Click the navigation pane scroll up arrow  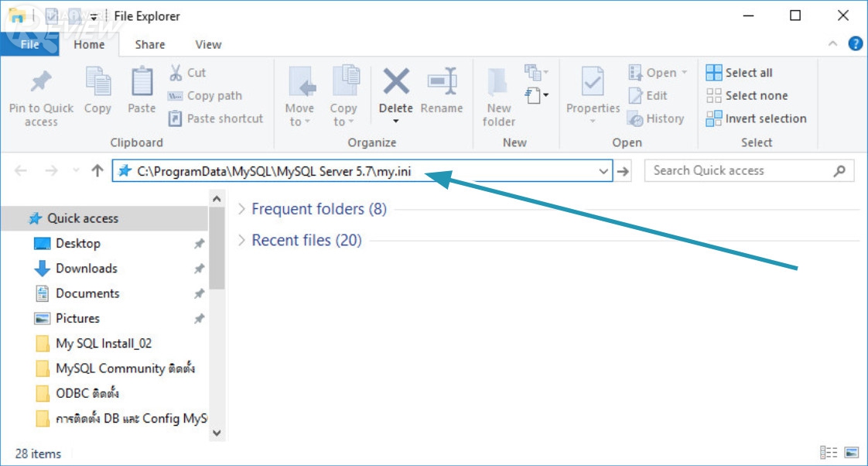tap(217, 198)
